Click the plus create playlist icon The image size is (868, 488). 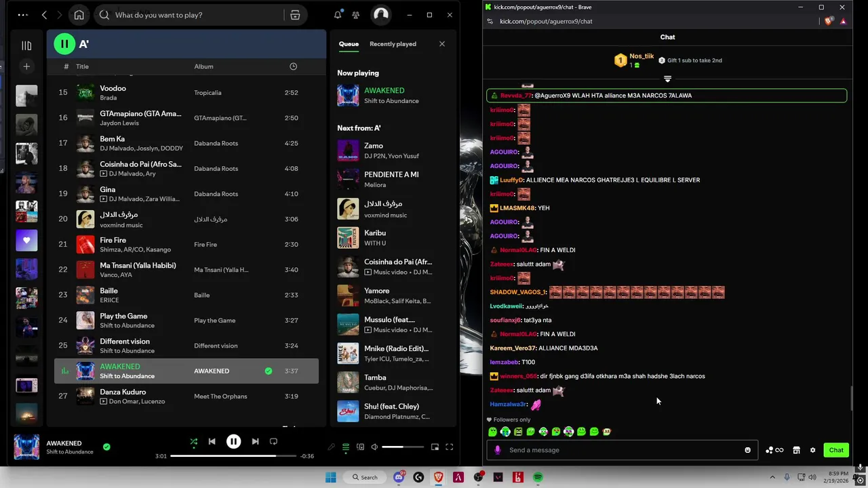26,66
